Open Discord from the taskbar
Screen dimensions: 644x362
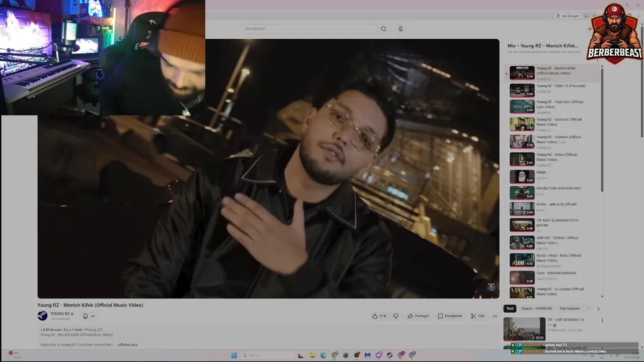379,355
